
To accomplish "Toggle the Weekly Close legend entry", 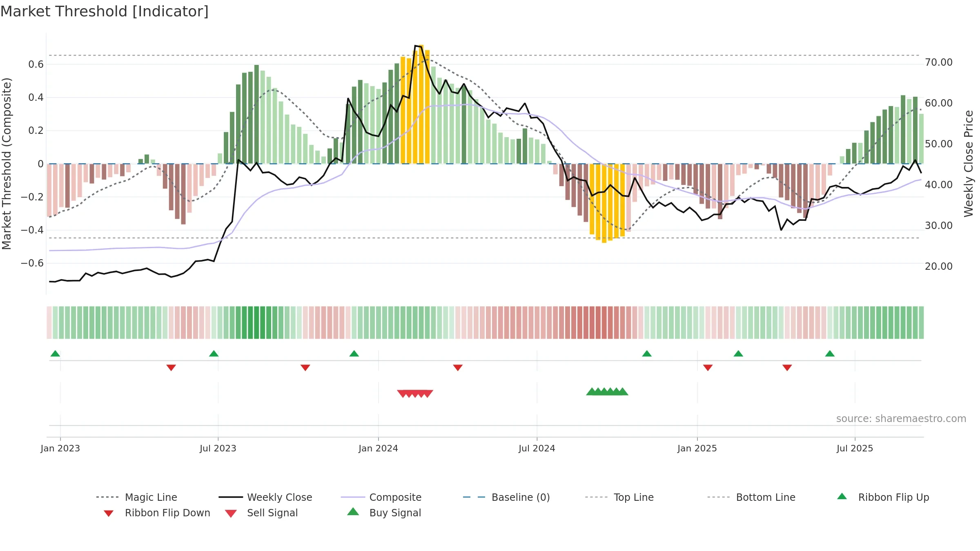I will pos(265,497).
